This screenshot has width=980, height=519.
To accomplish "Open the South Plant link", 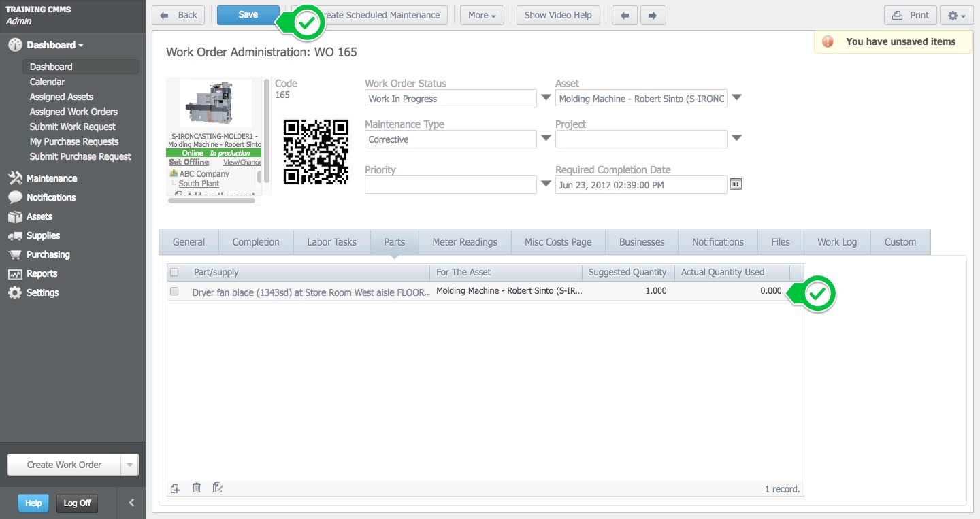I will tap(199, 184).
